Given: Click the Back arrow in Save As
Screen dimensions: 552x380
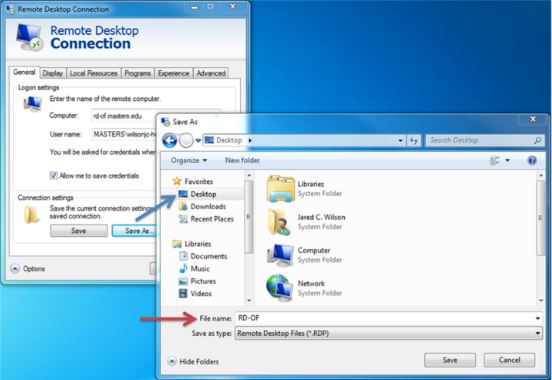Looking at the screenshot, I should coord(169,141).
